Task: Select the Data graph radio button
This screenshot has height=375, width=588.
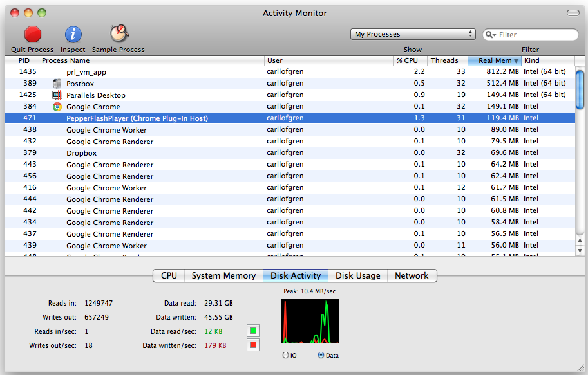Action: (321, 355)
